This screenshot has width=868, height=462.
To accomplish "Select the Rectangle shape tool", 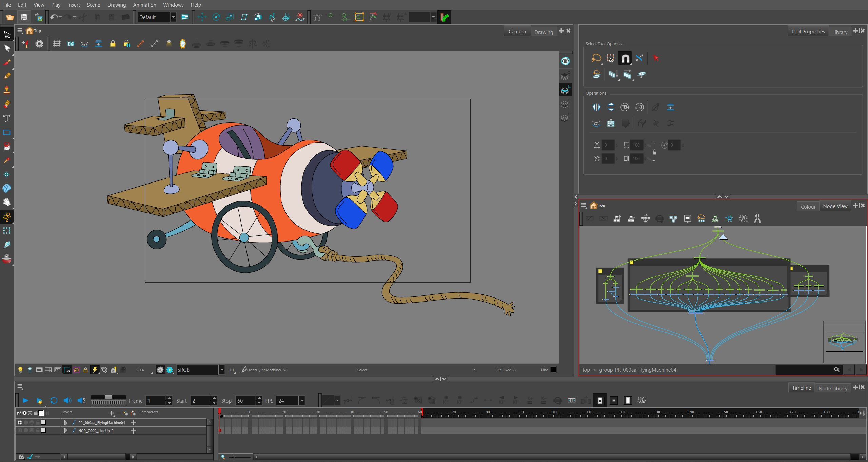I will point(7,133).
